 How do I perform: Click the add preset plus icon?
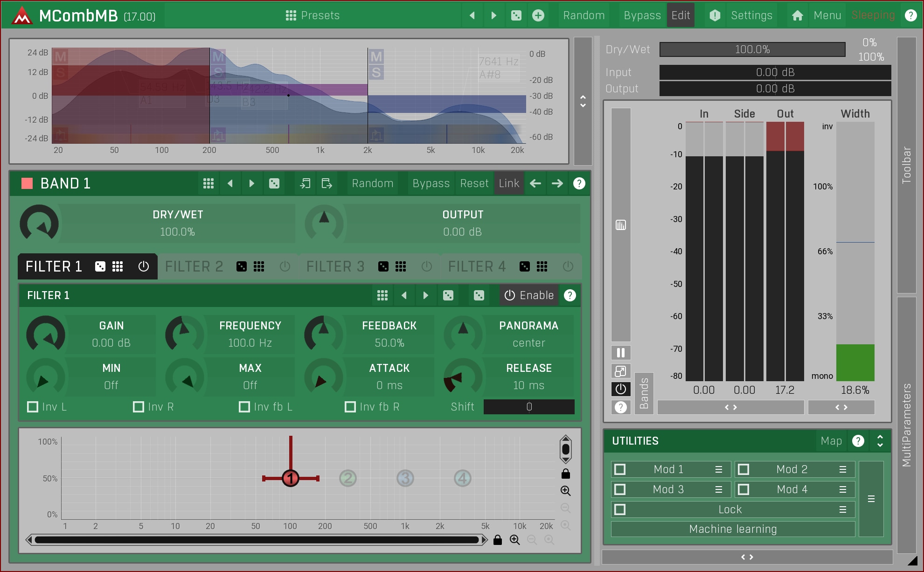pyautogui.click(x=538, y=15)
